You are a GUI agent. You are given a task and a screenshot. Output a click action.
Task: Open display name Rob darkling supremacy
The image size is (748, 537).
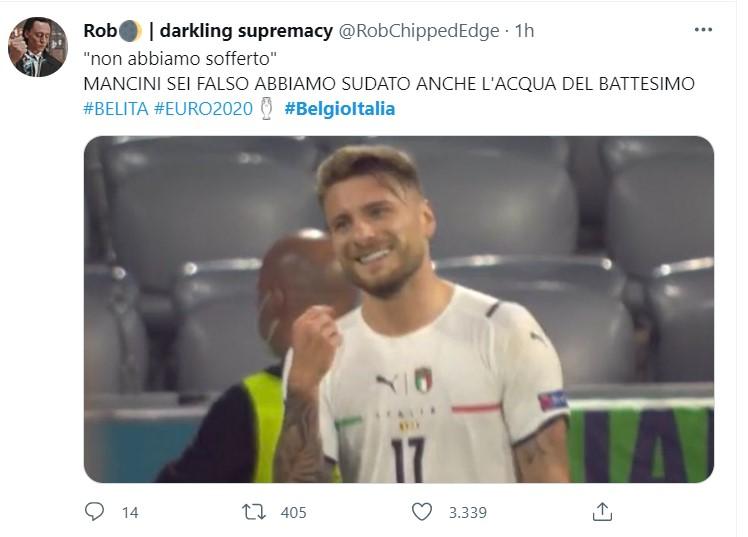pyautogui.click(x=208, y=31)
